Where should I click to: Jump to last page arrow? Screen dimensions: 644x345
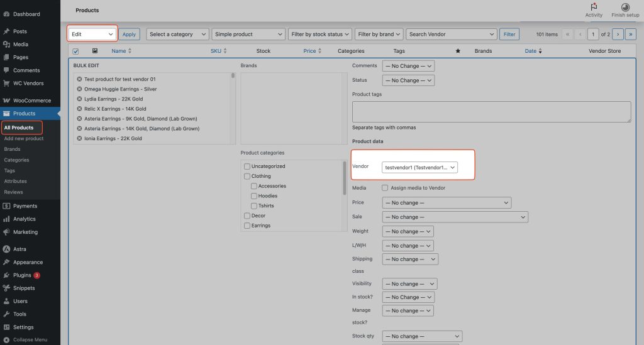(630, 34)
